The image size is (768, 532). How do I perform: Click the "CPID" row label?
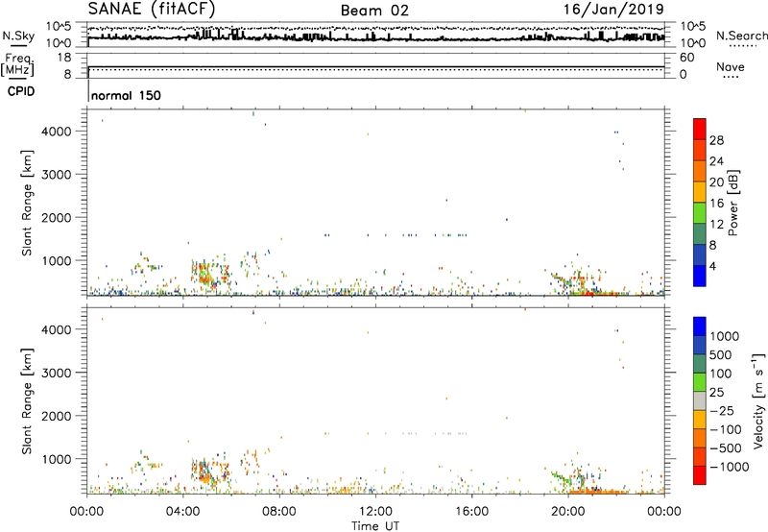(21, 91)
